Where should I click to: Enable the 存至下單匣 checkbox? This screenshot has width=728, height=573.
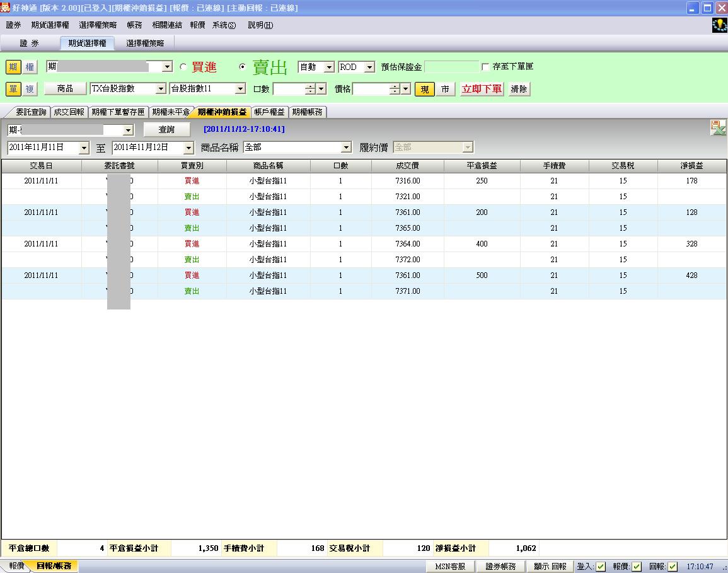485,67
